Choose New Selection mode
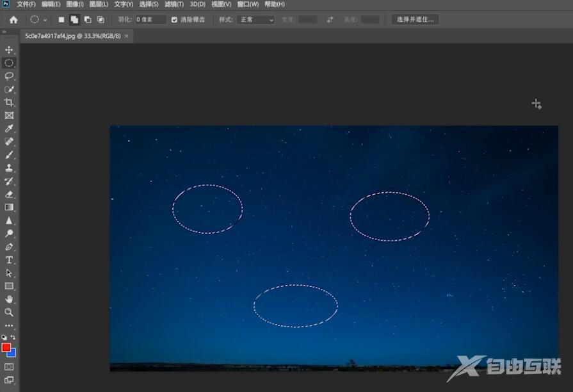The height and width of the screenshot is (392, 573). pos(61,20)
